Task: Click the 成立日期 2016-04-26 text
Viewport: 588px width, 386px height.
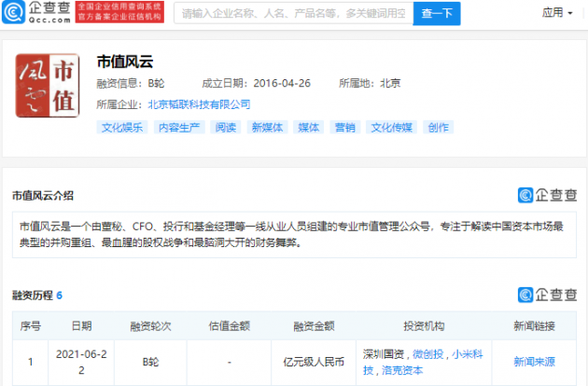Action: tap(256, 83)
